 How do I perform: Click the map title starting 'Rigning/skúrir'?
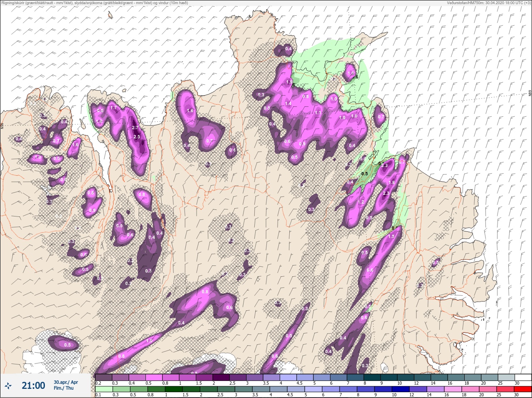click(94, 2)
